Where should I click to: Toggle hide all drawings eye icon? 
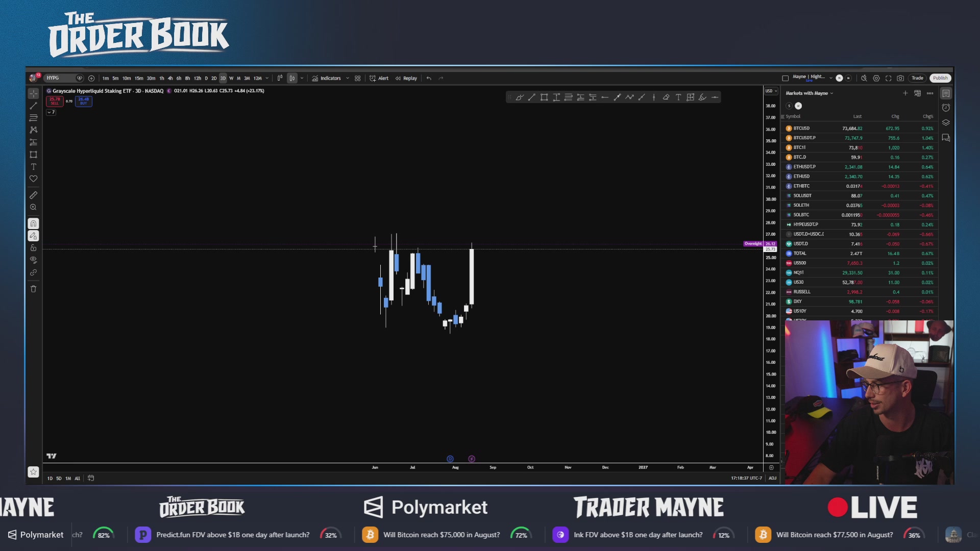click(x=33, y=260)
